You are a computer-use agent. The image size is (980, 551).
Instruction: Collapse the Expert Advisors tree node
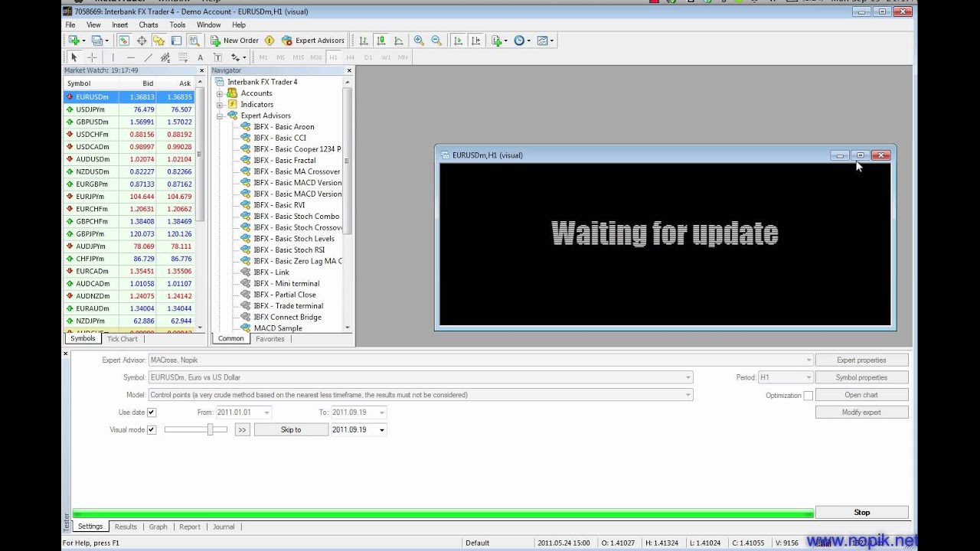click(x=220, y=116)
